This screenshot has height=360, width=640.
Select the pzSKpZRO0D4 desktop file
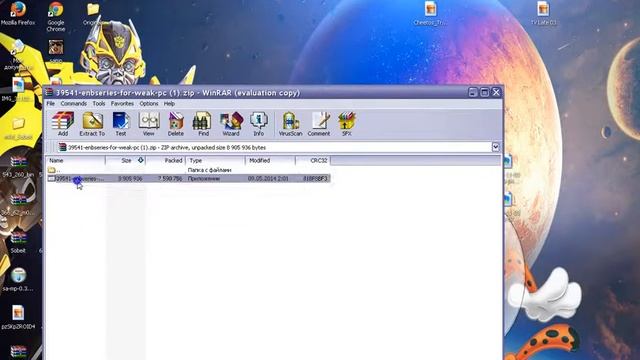(18, 318)
